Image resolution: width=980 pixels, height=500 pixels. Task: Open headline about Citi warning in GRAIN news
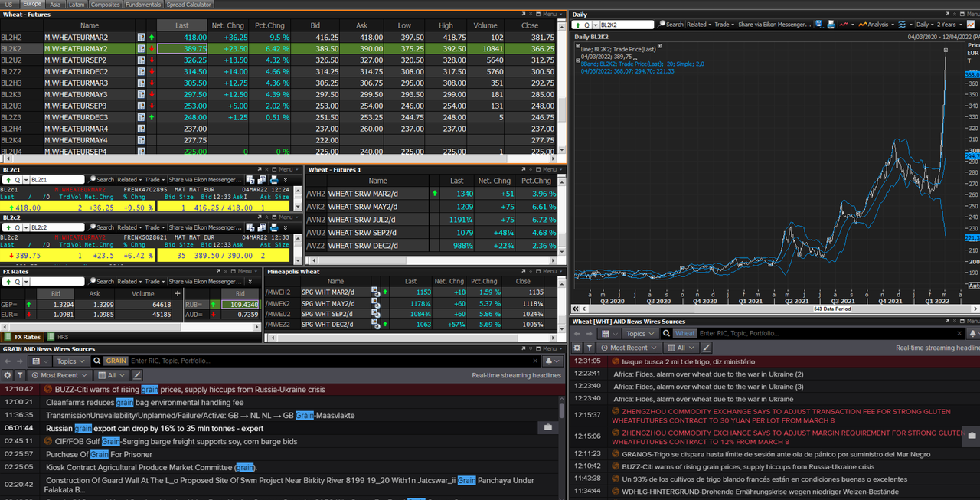click(190, 389)
